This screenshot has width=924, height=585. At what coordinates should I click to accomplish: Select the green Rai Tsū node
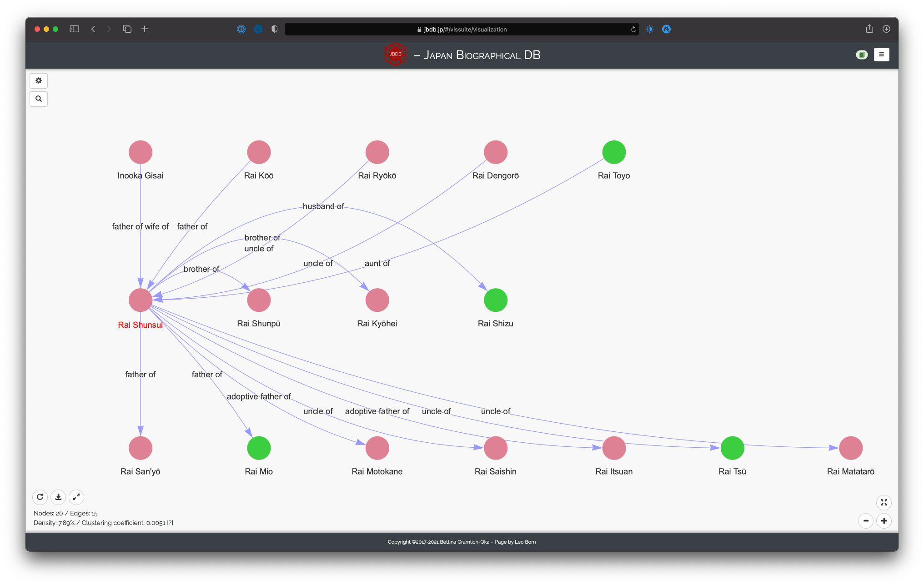click(x=733, y=448)
